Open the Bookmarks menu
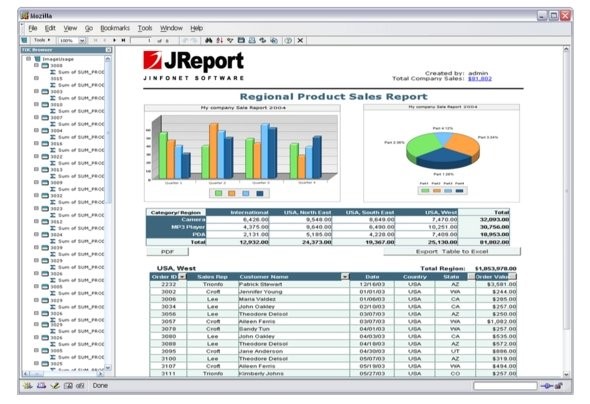Viewport: 590px width, 404px height. point(115,28)
